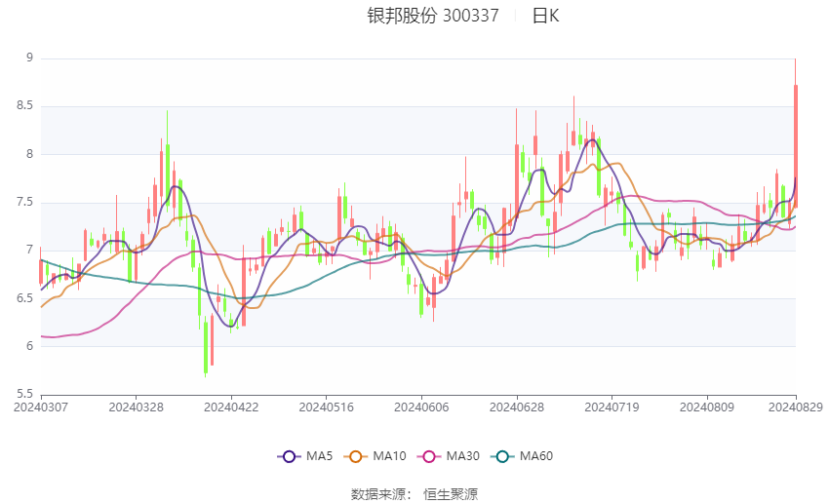This screenshot has height=504, width=829.
Task: Click the 8.5 price axis label
Action: point(24,105)
